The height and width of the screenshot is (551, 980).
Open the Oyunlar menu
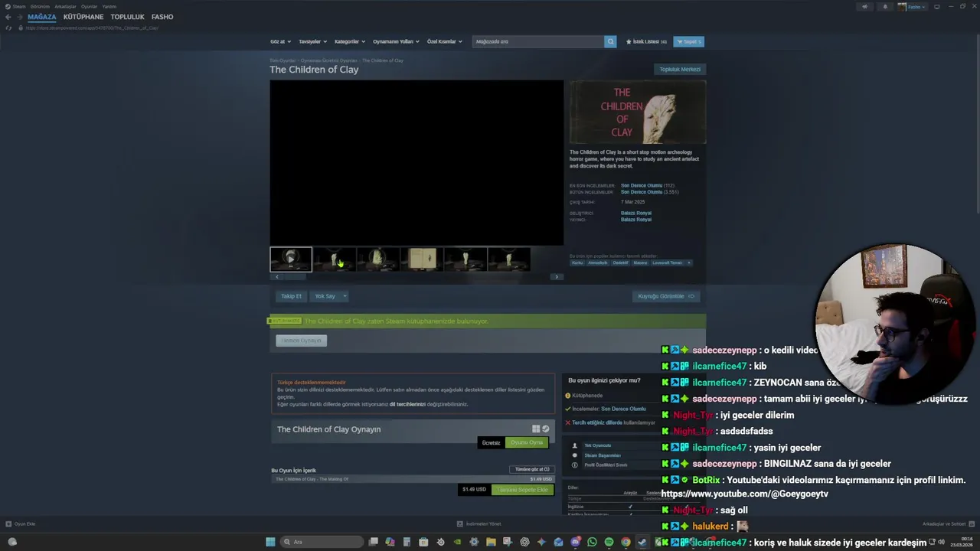pyautogui.click(x=89, y=6)
